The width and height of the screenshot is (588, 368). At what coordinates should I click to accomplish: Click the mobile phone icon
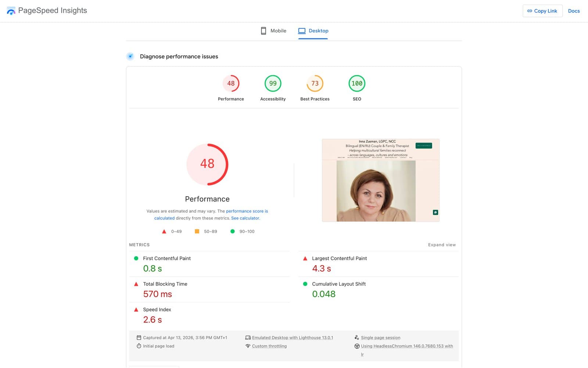(x=263, y=31)
